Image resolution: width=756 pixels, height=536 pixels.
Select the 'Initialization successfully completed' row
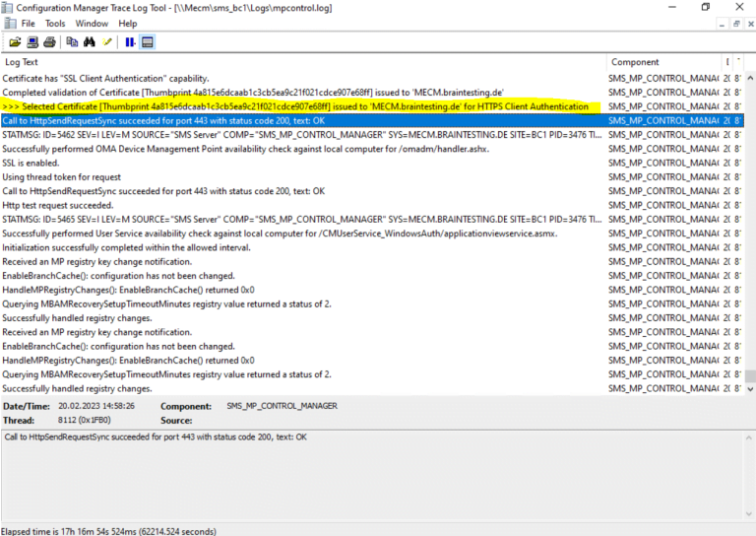(372, 247)
